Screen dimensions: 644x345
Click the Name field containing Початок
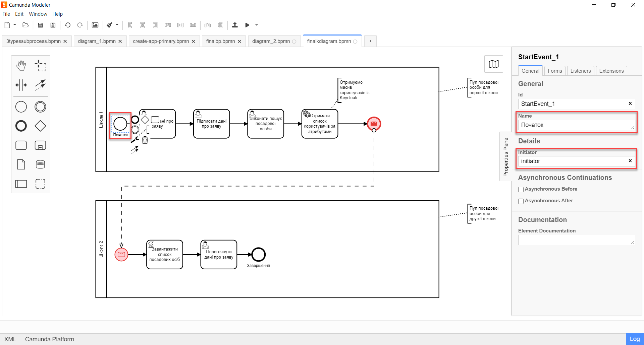[575, 125]
